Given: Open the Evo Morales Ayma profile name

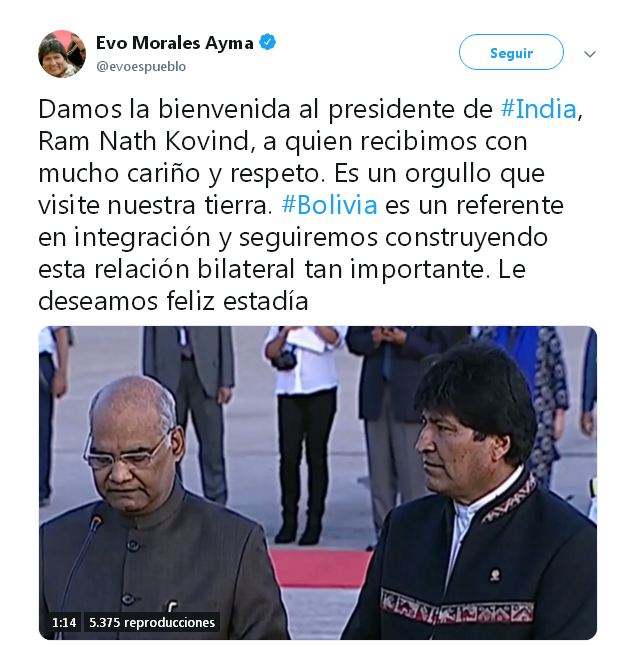Looking at the screenshot, I should pyautogui.click(x=175, y=43).
